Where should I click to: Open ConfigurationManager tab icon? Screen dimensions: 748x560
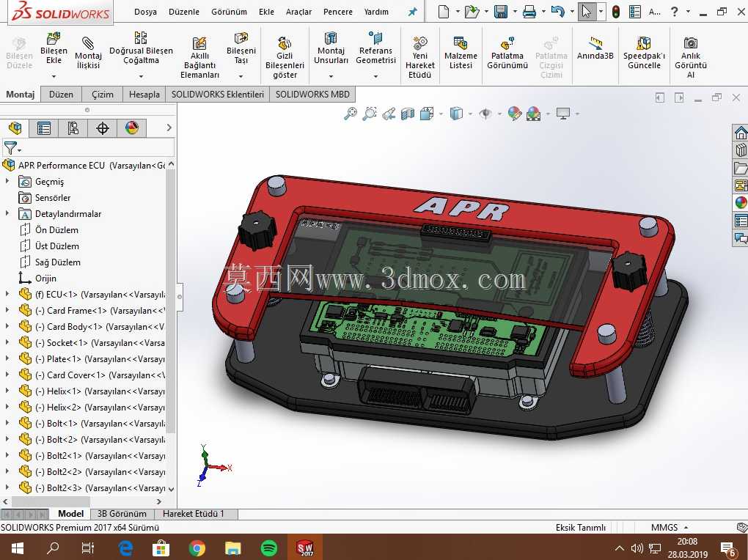73,128
